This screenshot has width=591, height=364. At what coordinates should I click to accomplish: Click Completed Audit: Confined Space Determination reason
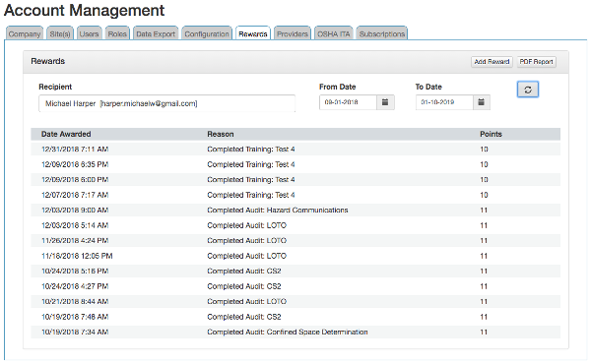point(288,332)
